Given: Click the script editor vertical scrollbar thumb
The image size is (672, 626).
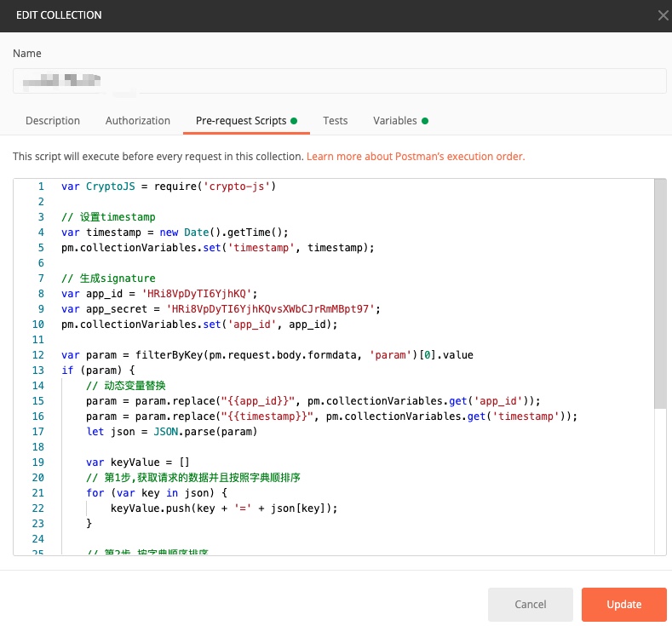Looking at the screenshot, I should 660,294.
